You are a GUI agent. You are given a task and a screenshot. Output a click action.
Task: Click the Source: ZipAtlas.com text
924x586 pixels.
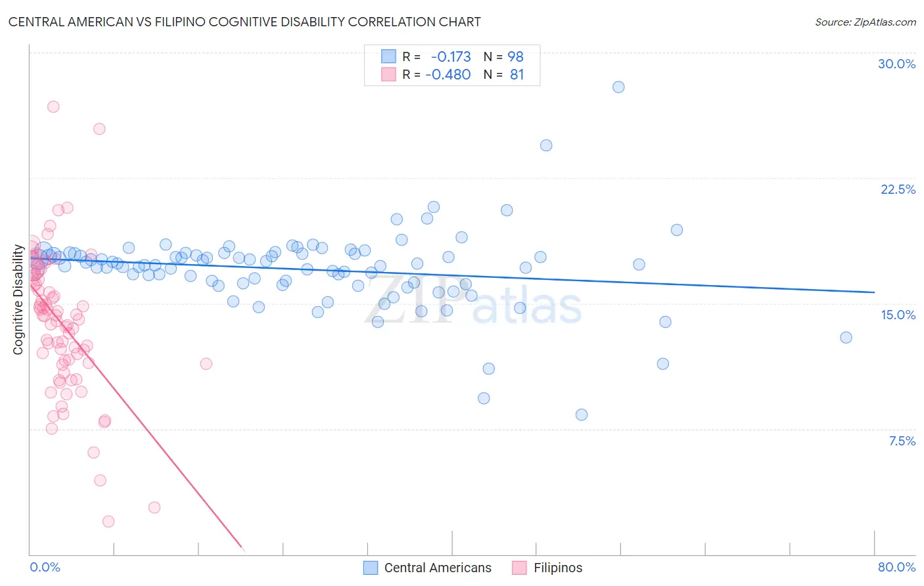(866, 22)
